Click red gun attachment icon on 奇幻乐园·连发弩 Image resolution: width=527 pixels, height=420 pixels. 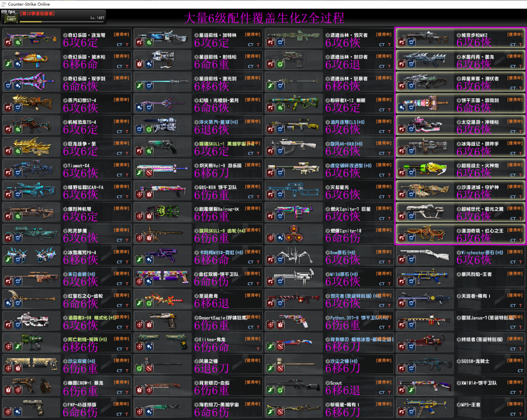[8, 42]
